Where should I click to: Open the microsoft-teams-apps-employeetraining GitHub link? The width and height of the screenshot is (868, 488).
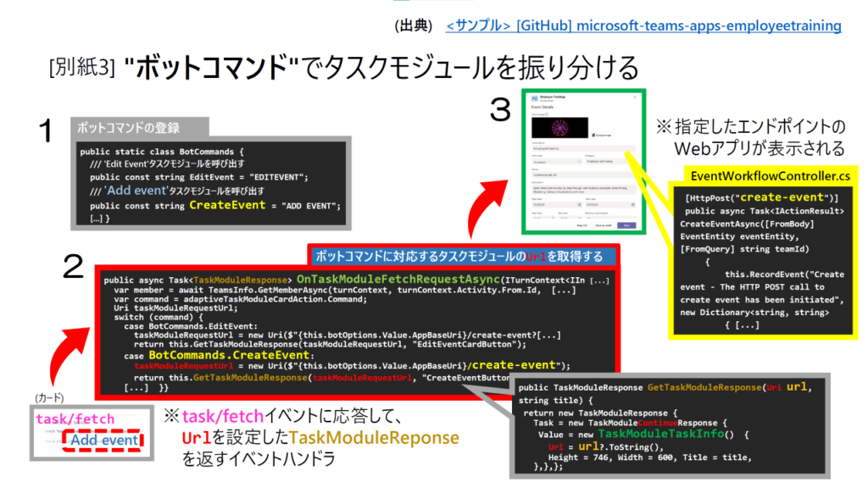tap(643, 25)
